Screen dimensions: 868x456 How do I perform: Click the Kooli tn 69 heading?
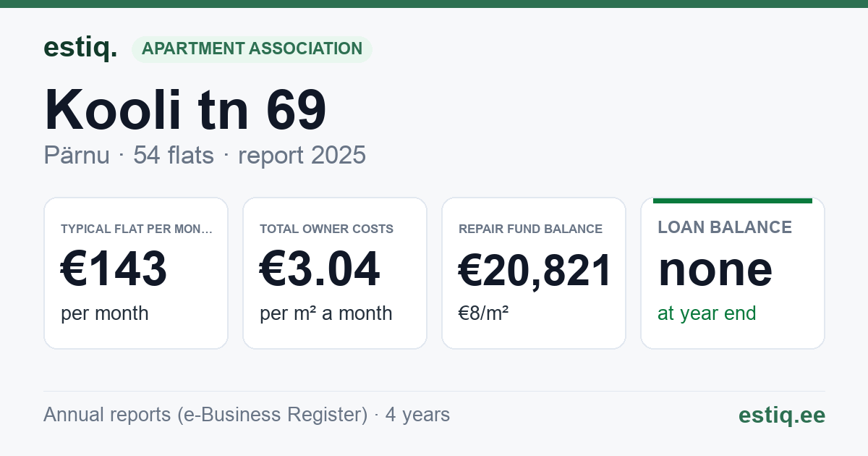(x=186, y=110)
